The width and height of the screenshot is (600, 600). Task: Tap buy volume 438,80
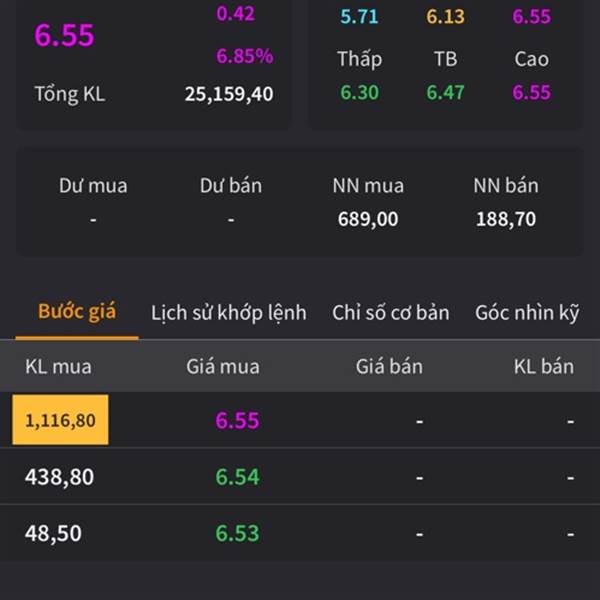(x=60, y=477)
